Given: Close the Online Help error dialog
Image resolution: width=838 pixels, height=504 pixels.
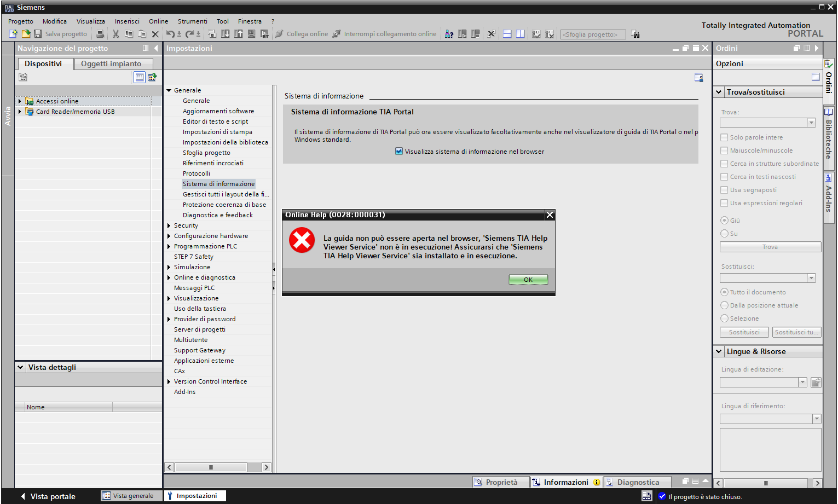Looking at the screenshot, I should point(550,215).
